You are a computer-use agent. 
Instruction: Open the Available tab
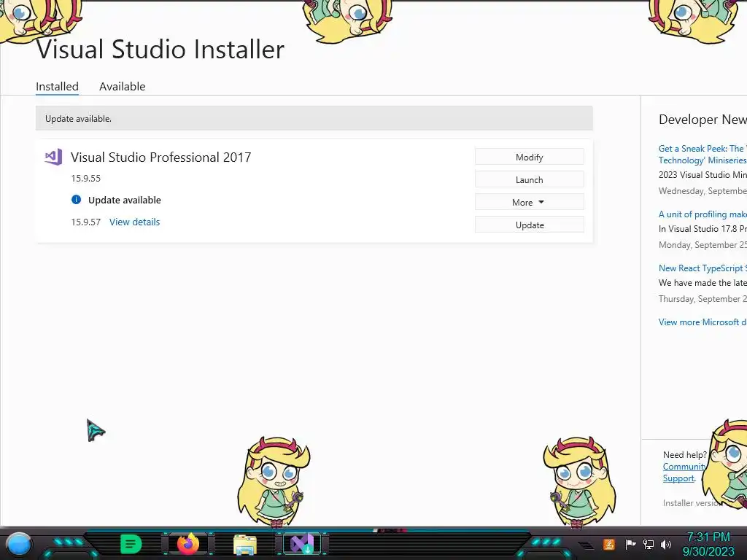pyautogui.click(x=122, y=87)
